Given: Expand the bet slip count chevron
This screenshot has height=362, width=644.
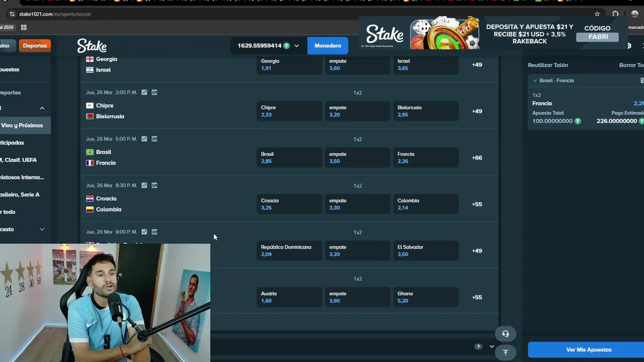Looking at the screenshot, I should (492, 346).
